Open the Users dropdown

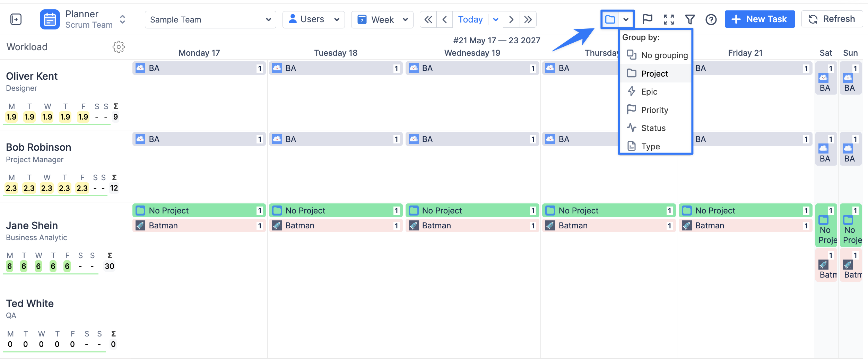click(314, 19)
